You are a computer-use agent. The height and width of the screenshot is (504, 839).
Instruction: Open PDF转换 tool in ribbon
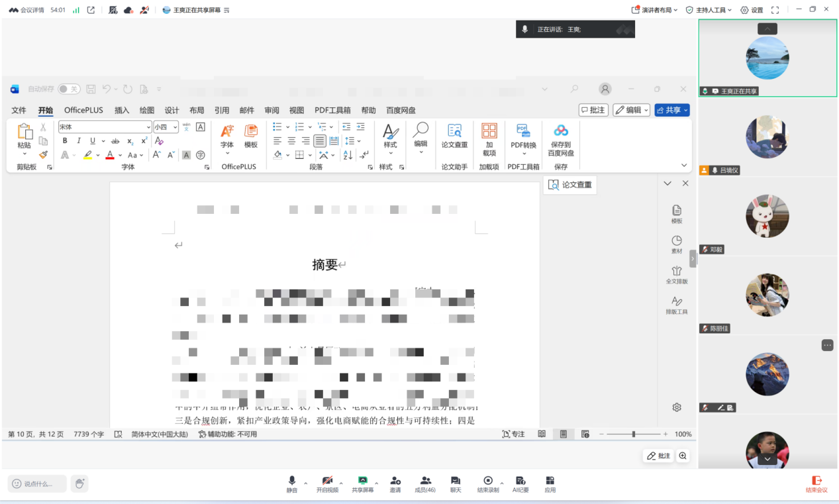click(523, 131)
